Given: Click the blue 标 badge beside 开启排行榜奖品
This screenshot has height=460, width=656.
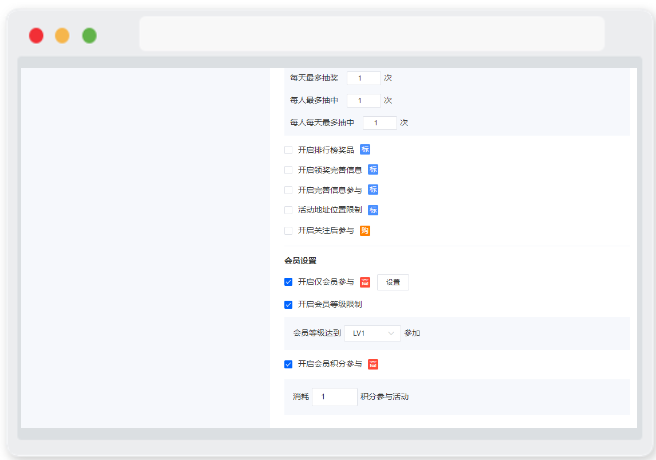Looking at the screenshot, I should [365, 150].
